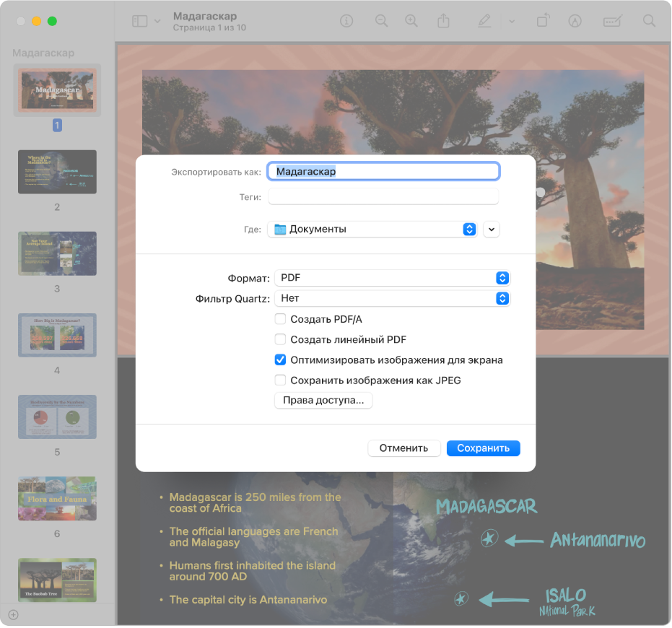Select page 3 thumbnail in sidebar

tap(58, 254)
